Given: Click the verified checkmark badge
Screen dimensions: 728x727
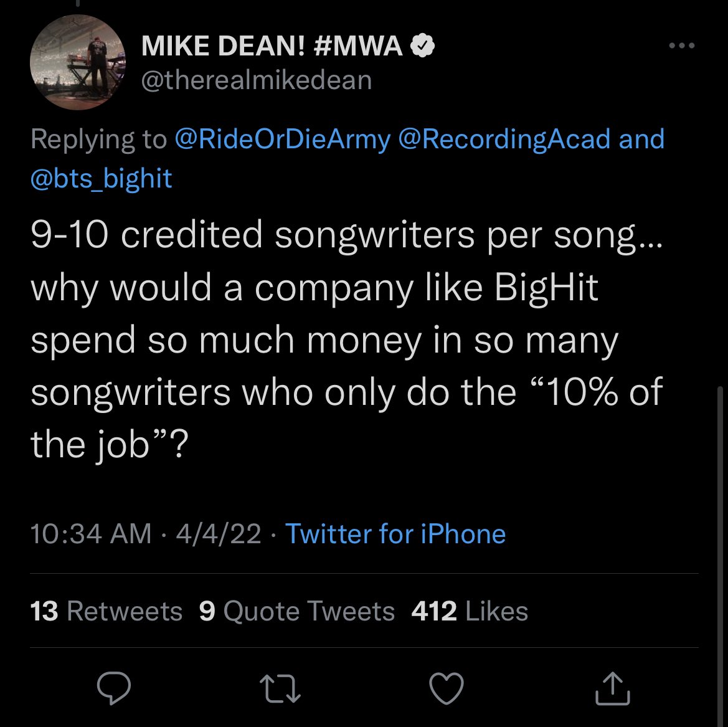Looking at the screenshot, I should (422, 46).
